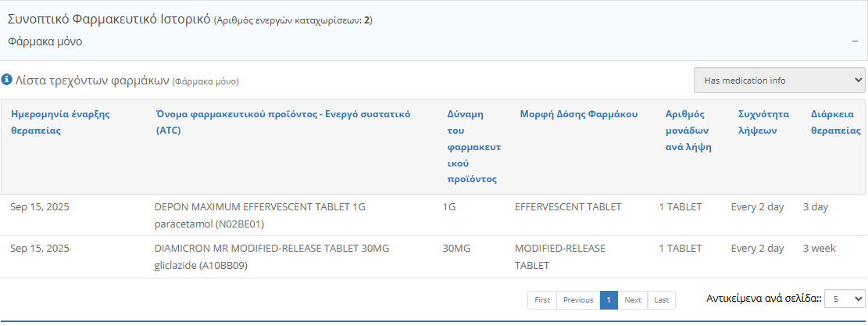Screen dimensions: 868x326
Task: Open the Has medication info dropdown
Action: (x=779, y=80)
